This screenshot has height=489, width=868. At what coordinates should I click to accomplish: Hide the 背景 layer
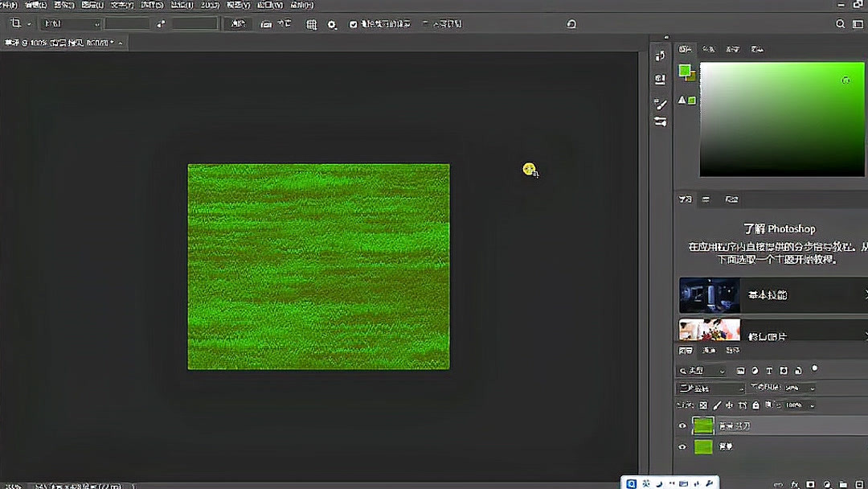point(682,447)
